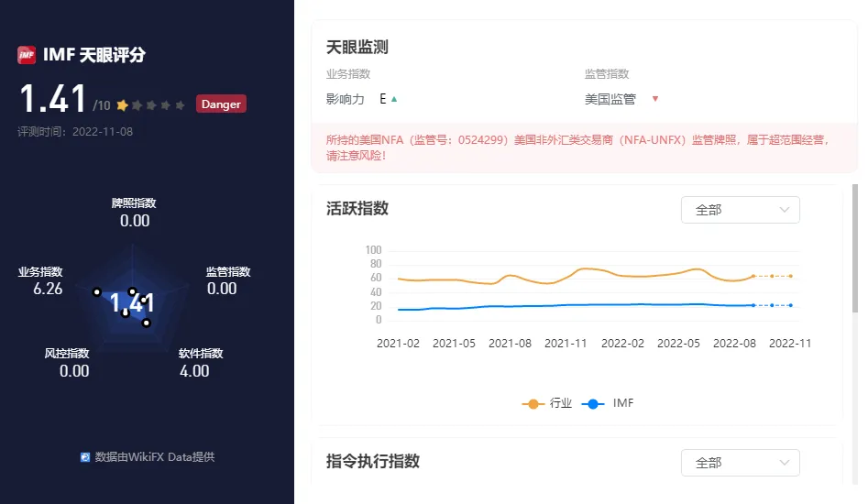Click the 业务指数 6.26 value
The width and height of the screenshot is (868, 504).
(48, 289)
